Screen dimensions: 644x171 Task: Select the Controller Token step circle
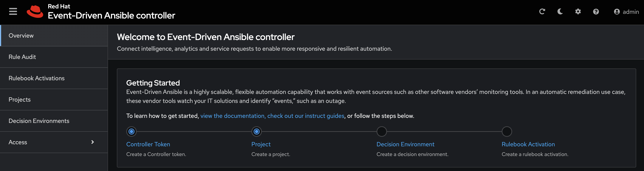pyautogui.click(x=131, y=132)
